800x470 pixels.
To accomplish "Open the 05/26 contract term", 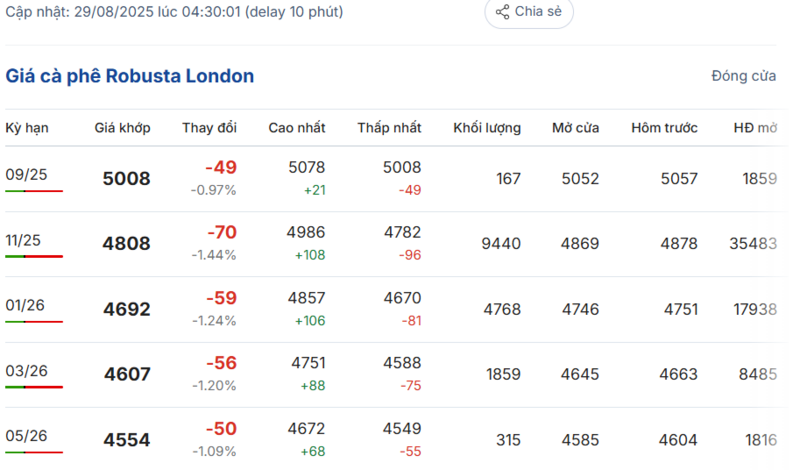I will tap(26, 436).
